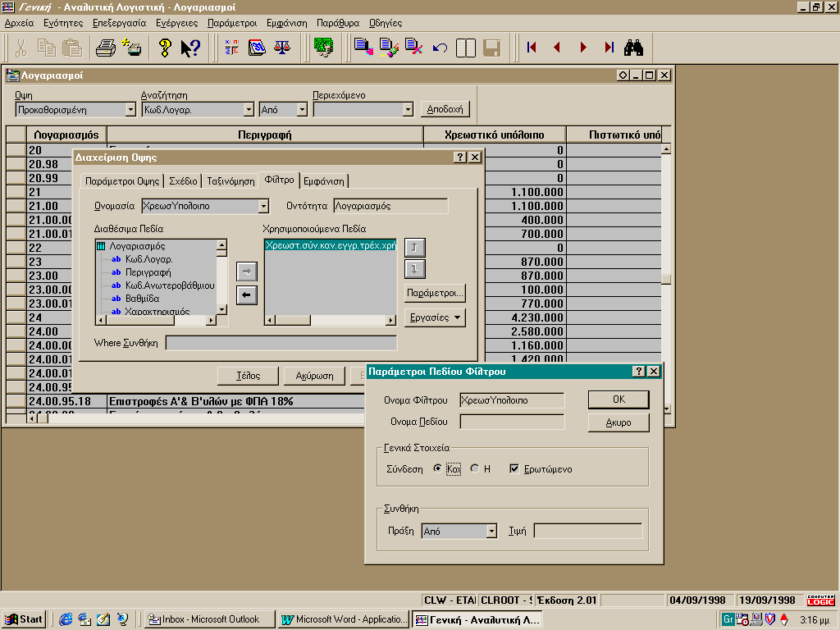The width and height of the screenshot is (840, 630).
Task: Switch to Σχέδιο tab
Action: click(x=183, y=181)
